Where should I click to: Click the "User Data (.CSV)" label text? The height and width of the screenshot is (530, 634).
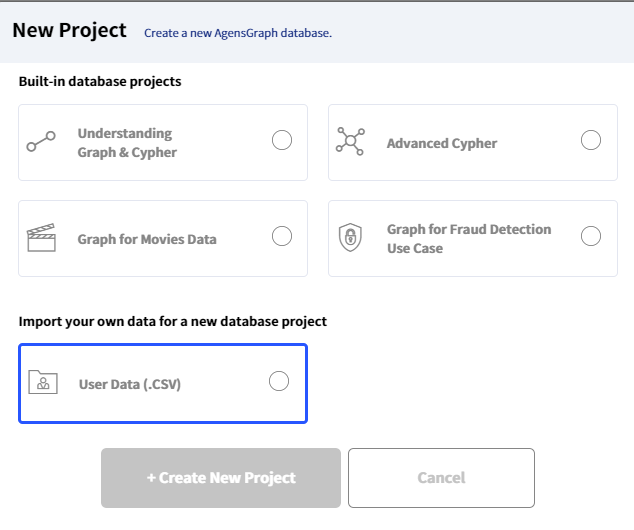coord(130,384)
